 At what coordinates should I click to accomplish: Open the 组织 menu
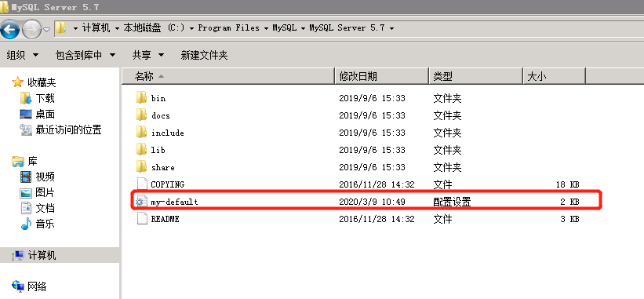click(23, 55)
